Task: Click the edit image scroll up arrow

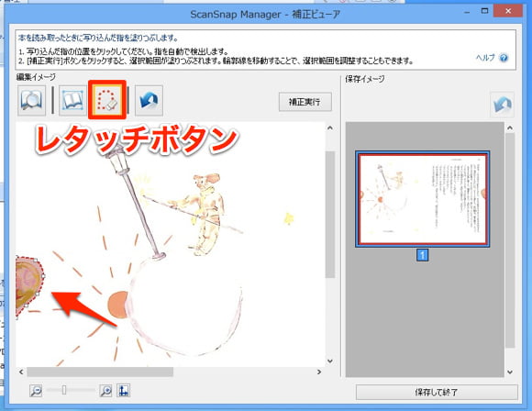Action: click(330, 128)
